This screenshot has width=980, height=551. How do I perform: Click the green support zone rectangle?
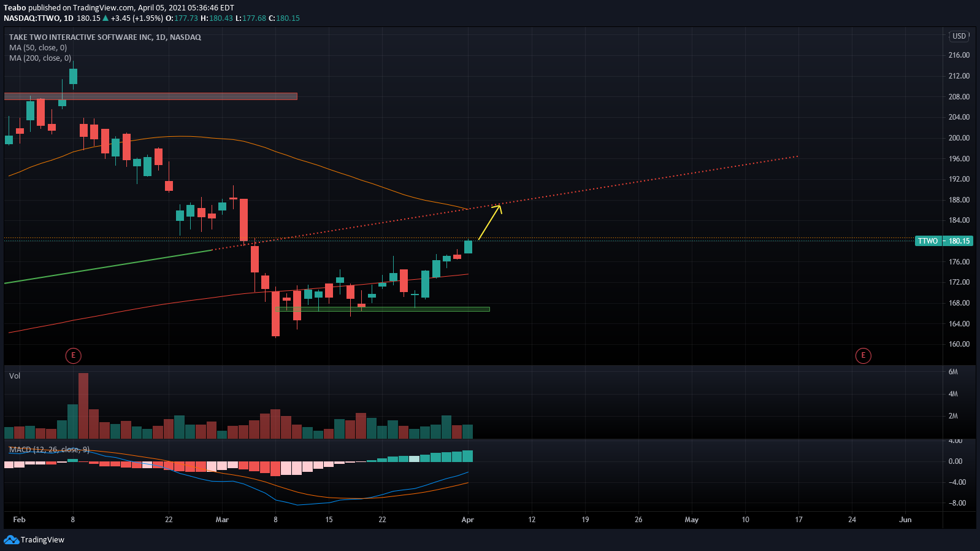click(x=383, y=309)
